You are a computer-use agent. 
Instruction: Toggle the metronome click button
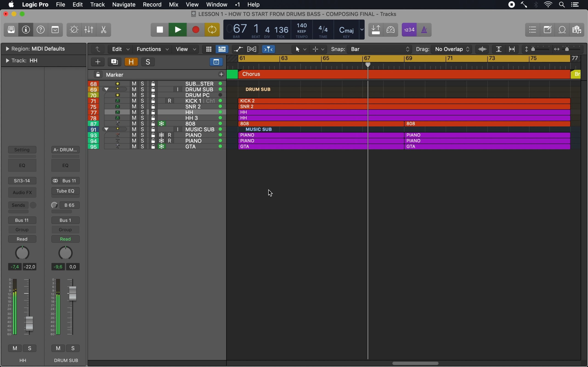tap(424, 30)
